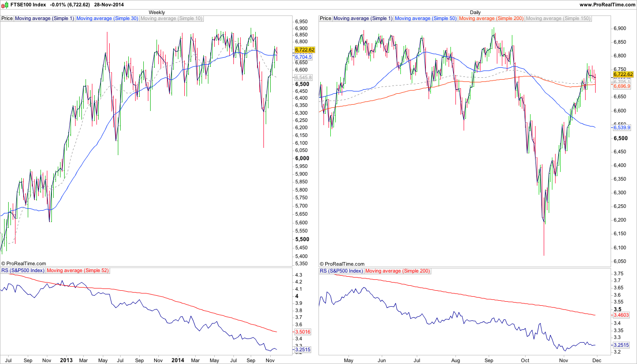The image size is (637, 364).
Task: Click the bold 5,500 on Weekly price axis
Action: (x=303, y=239)
